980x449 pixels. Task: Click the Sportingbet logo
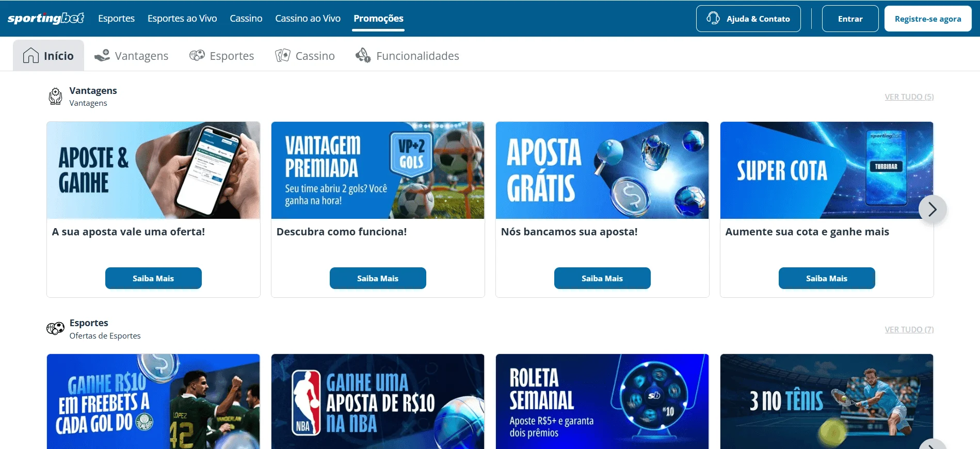[46, 19]
